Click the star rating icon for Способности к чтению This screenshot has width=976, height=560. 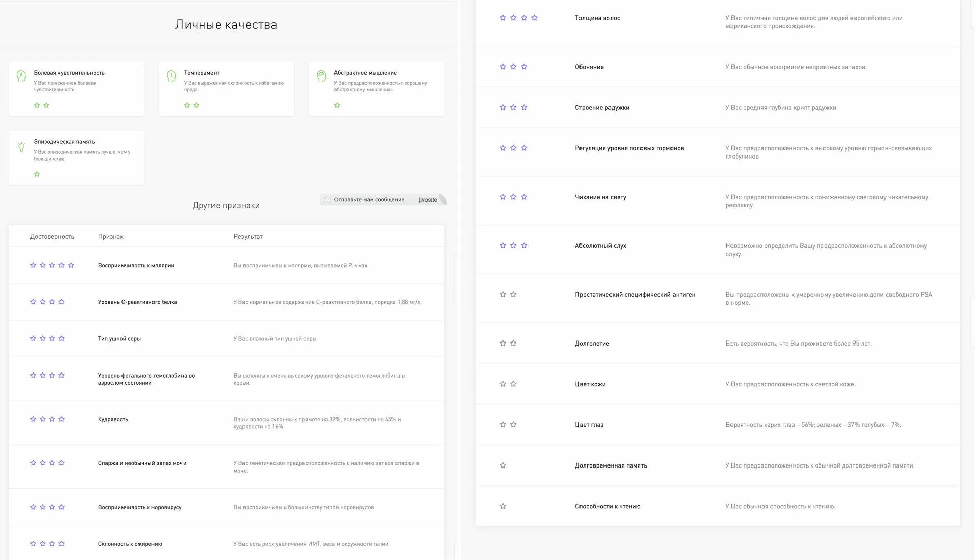503,506
